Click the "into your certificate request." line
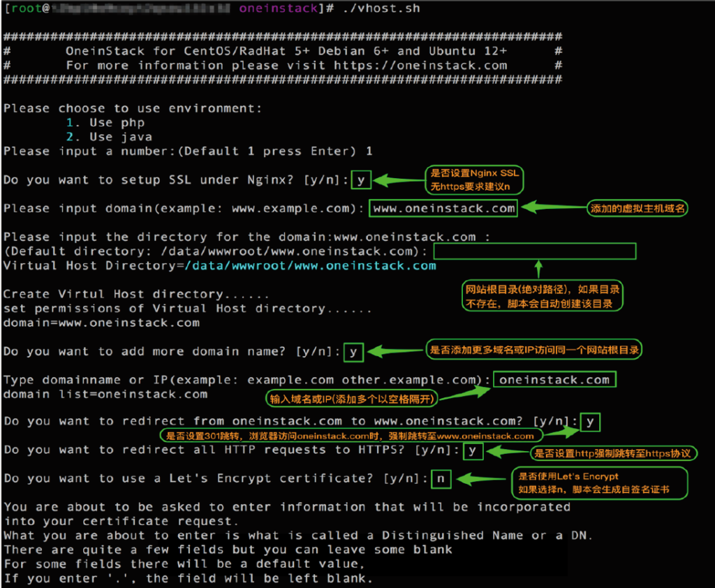715x588 pixels. point(120,522)
